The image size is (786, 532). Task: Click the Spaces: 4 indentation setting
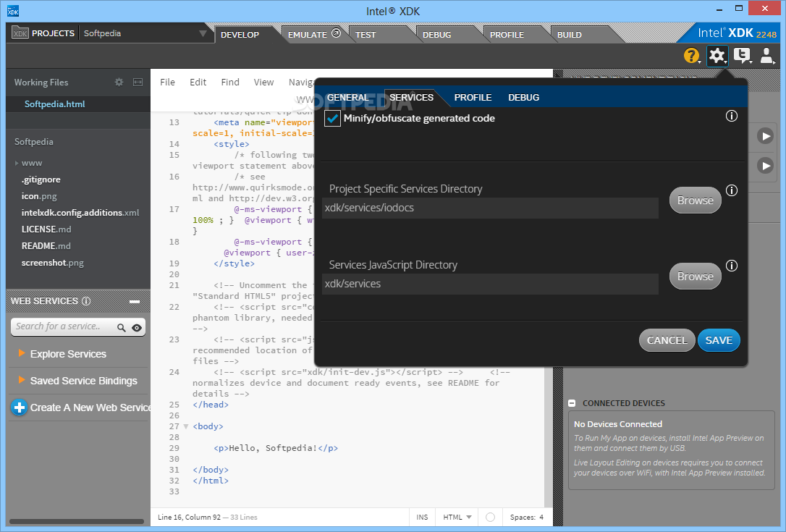click(x=527, y=517)
